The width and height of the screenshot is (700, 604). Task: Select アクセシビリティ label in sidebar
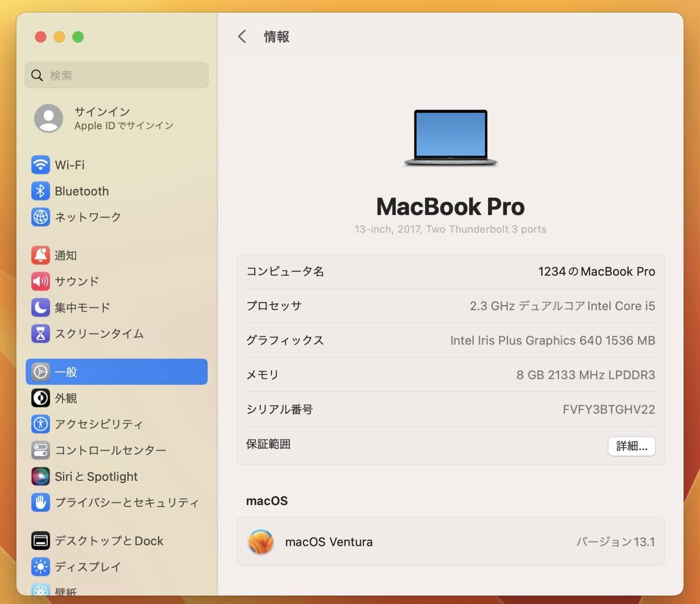click(99, 424)
